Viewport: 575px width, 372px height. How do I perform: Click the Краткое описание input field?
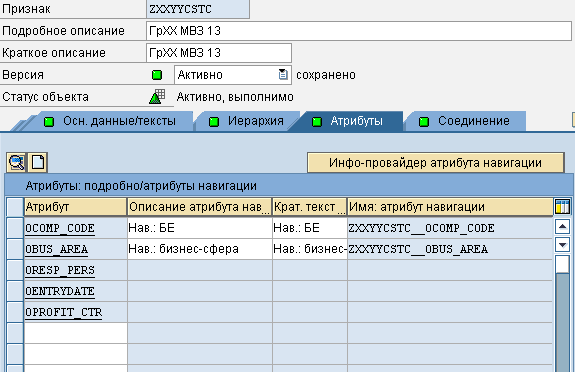click(219, 53)
